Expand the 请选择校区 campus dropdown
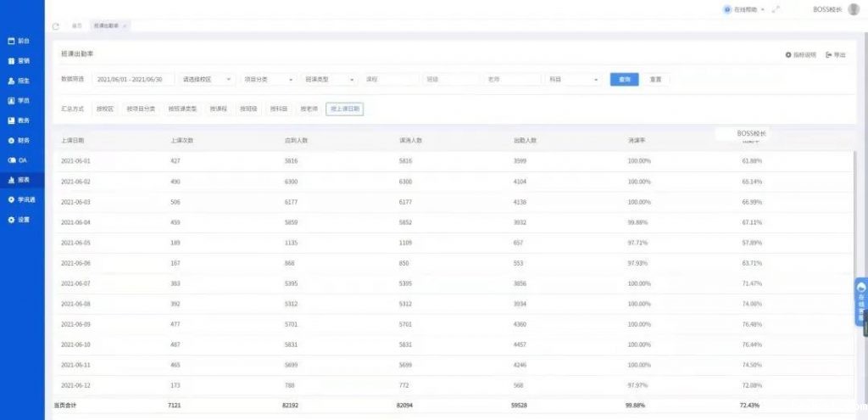Viewport: 868px width, 420px height. (207, 79)
